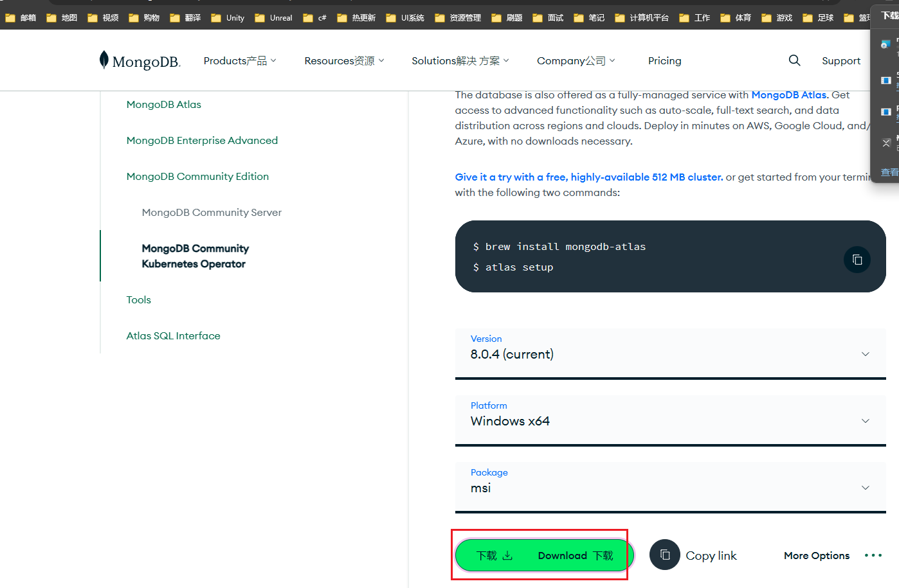
Task: Click the copy link clipboard icon
Action: (665, 555)
